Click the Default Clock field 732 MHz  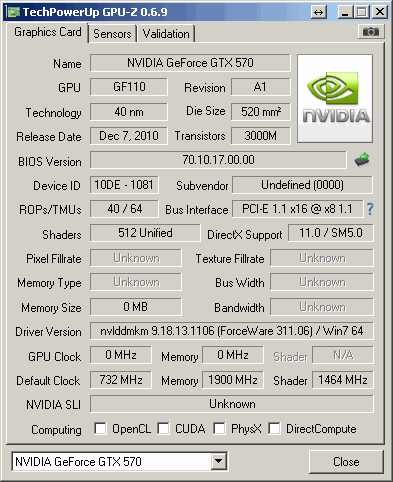pos(121,380)
